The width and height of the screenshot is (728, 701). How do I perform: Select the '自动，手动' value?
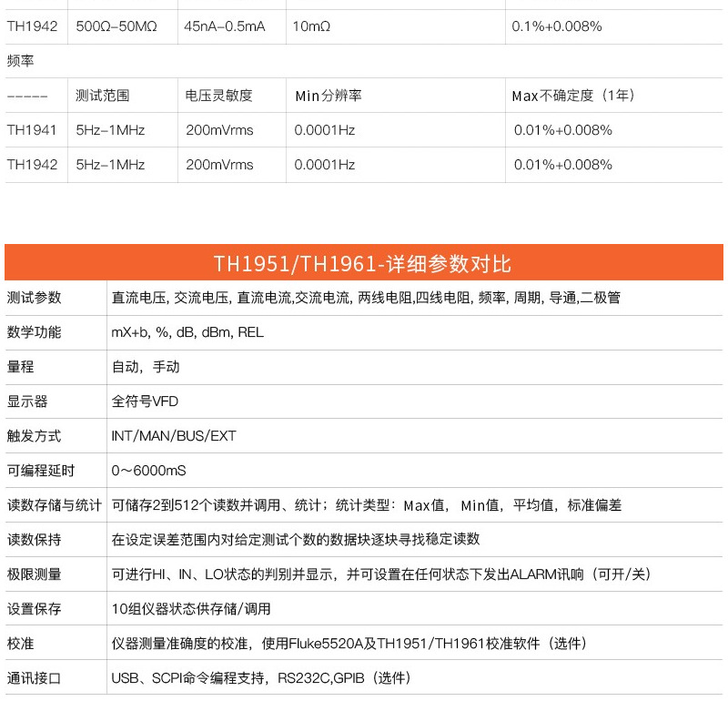tap(146, 367)
